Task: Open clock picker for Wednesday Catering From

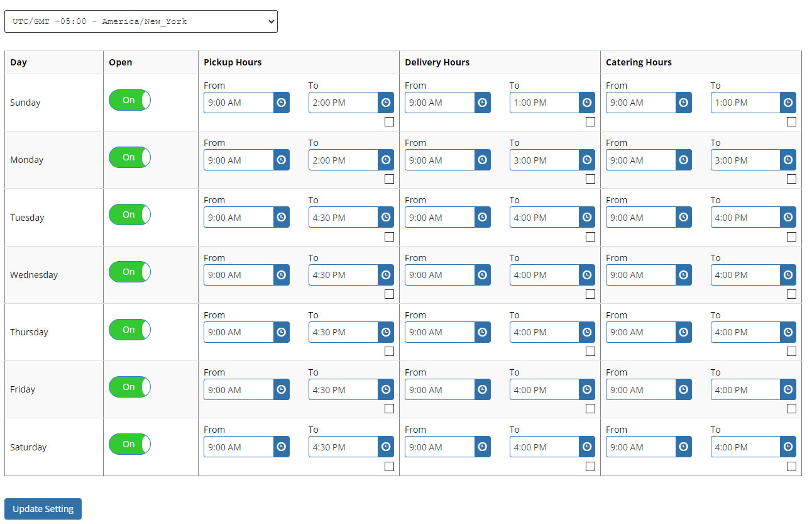Action: [x=684, y=275]
